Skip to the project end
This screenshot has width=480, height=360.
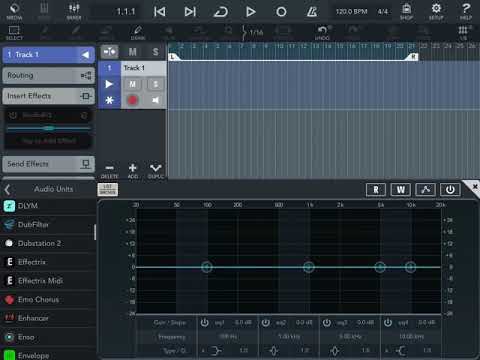(x=190, y=12)
